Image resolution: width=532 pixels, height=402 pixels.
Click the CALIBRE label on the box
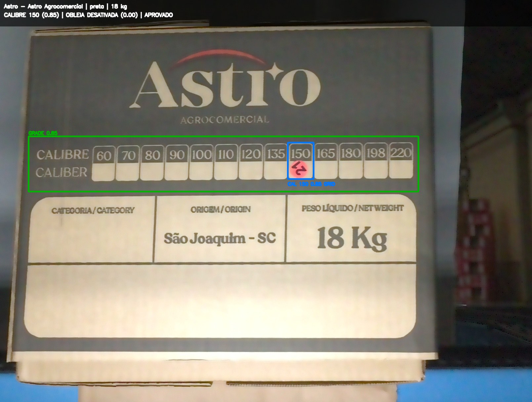point(62,155)
